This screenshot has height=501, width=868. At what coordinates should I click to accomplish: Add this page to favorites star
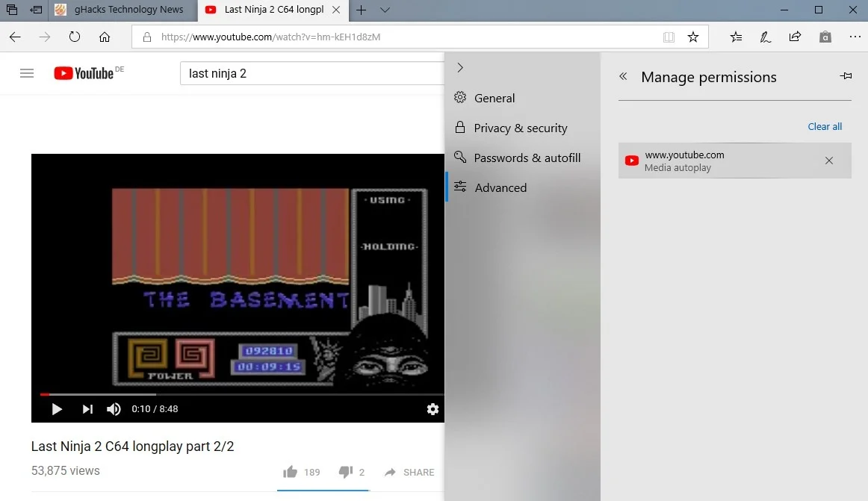(693, 37)
